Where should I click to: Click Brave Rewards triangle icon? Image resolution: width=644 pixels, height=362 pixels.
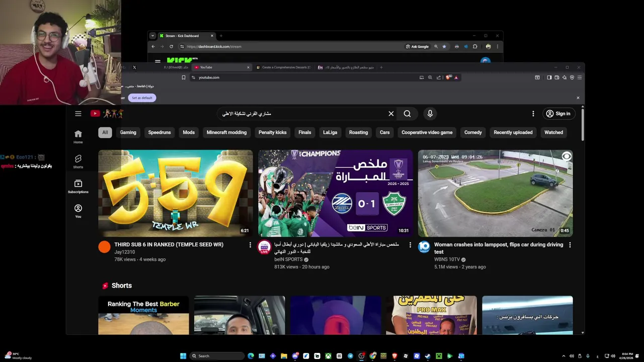(x=456, y=77)
